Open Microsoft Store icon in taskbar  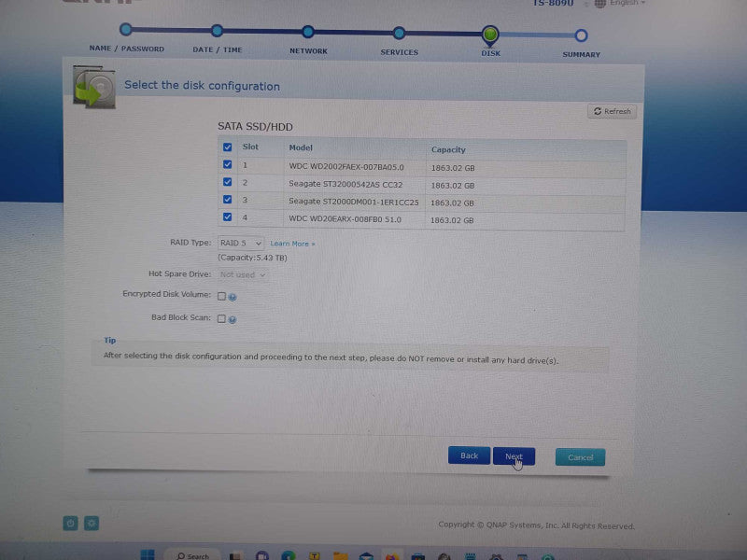417,556
